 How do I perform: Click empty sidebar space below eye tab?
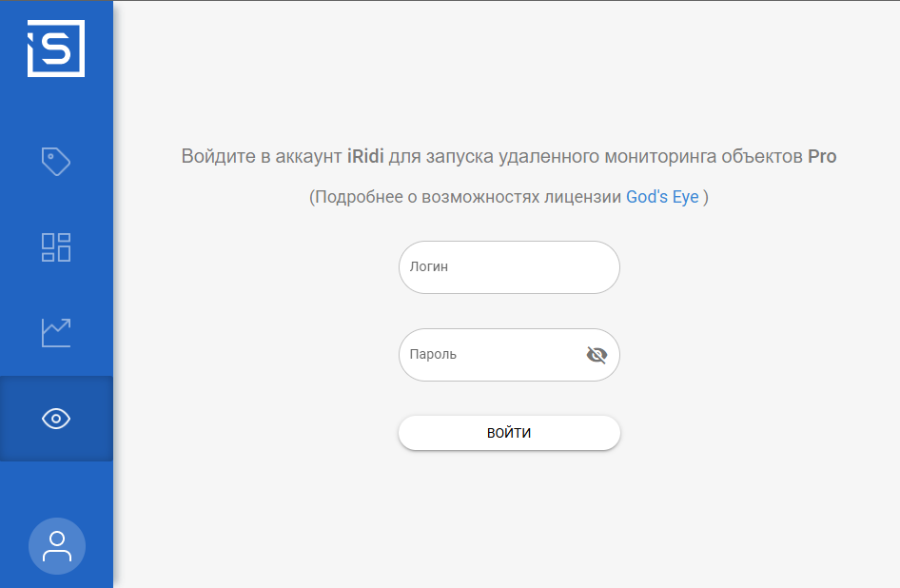pyautogui.click(x=56, y=487)
